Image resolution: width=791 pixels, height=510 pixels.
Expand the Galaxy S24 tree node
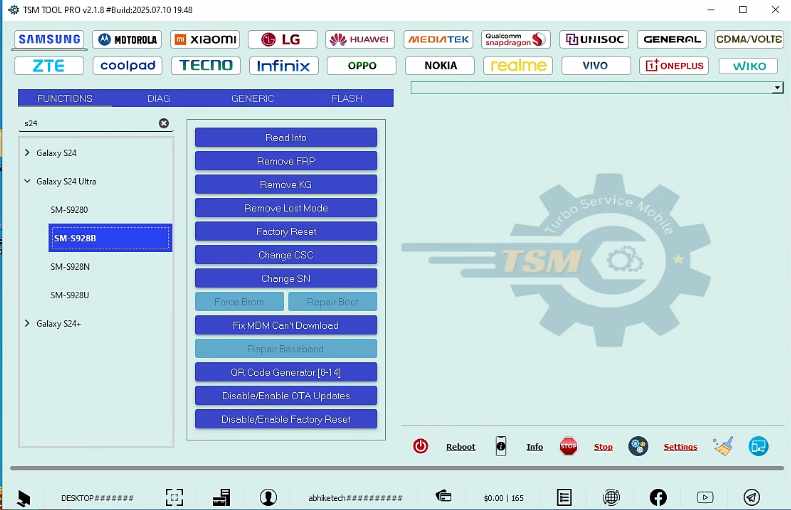[27, 152]
